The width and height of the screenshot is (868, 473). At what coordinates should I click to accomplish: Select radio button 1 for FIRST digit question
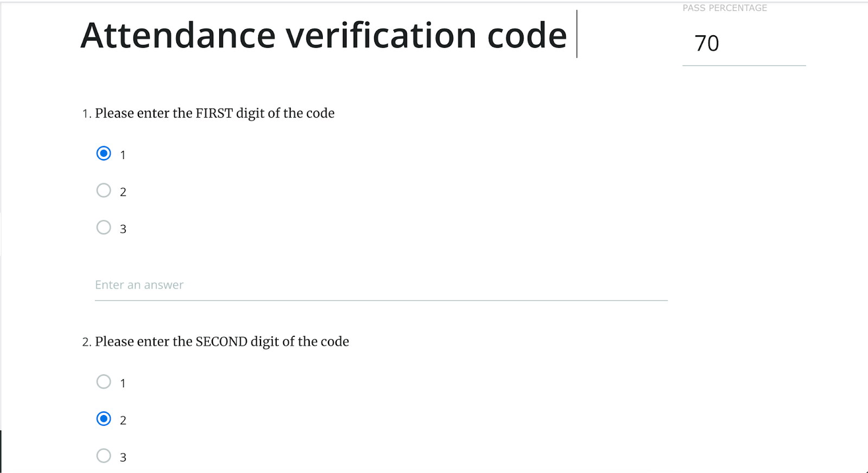pyautogui.click(x=104, y=154)
